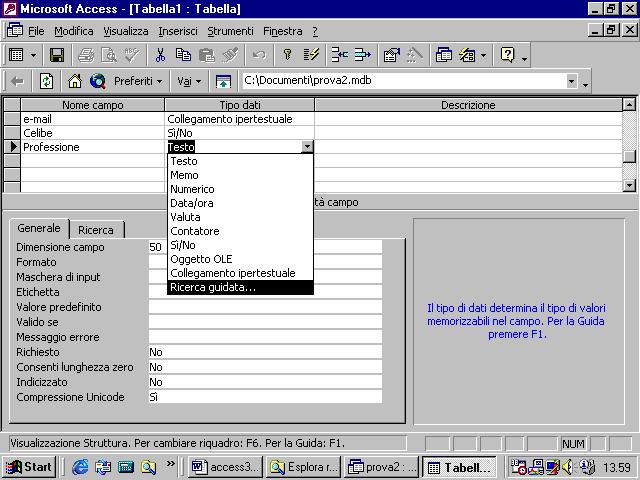Screen dimensions: 640x480
Task: Click the address field C:\Documenti\prova2.mdb
Action: click(x=402, y=80)
